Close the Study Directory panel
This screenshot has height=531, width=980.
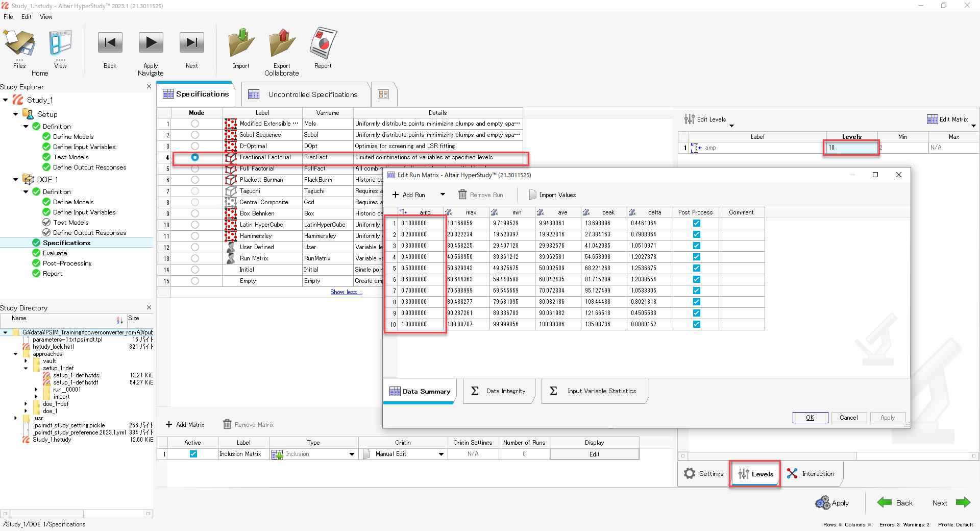click(x=149, y=307)
